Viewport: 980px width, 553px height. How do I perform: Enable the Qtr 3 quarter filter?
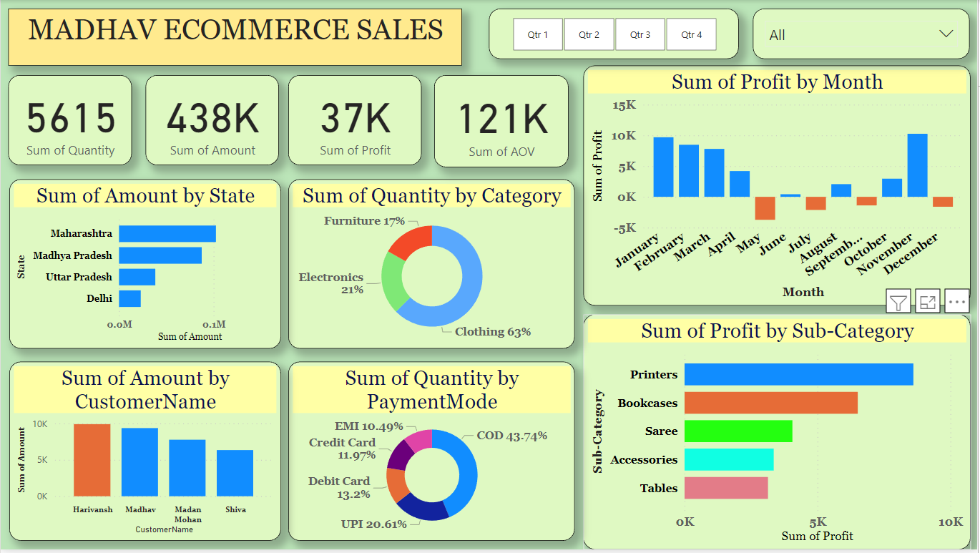coord(640,34)
